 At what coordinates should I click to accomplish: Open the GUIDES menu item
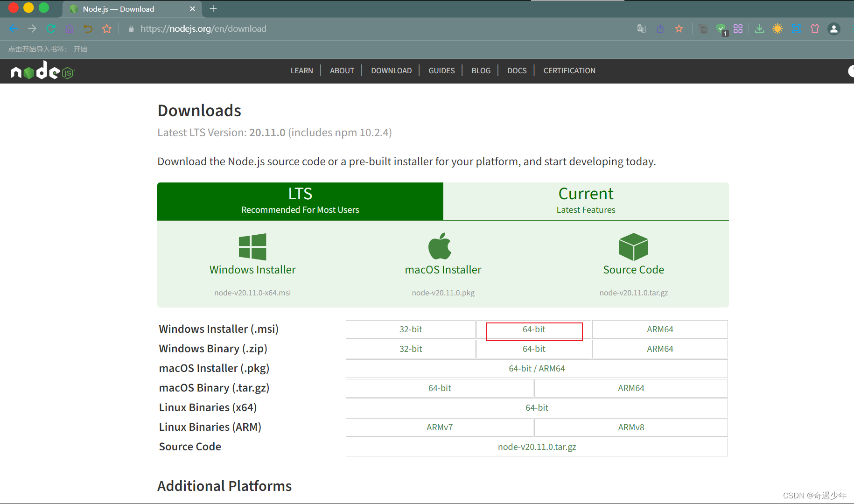[x=441, y=70]
